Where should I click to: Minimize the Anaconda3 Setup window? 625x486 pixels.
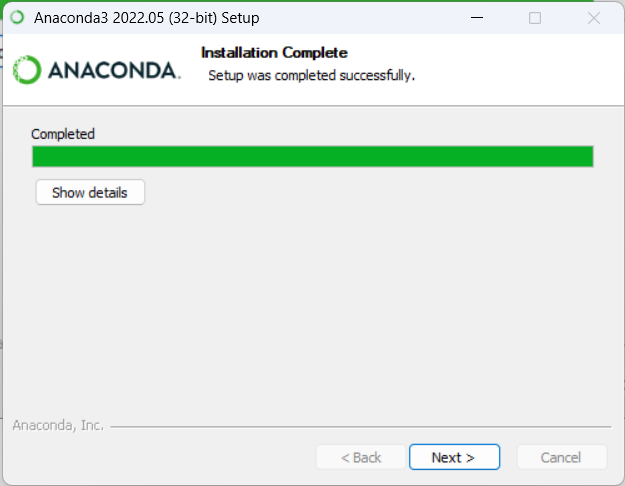pos(477,18)
